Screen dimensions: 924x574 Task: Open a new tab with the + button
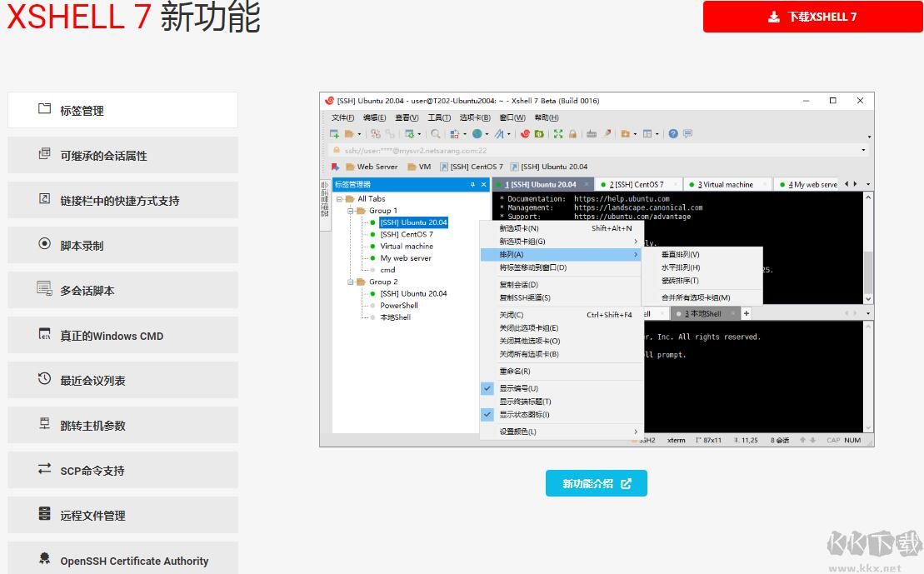[746, 313]
